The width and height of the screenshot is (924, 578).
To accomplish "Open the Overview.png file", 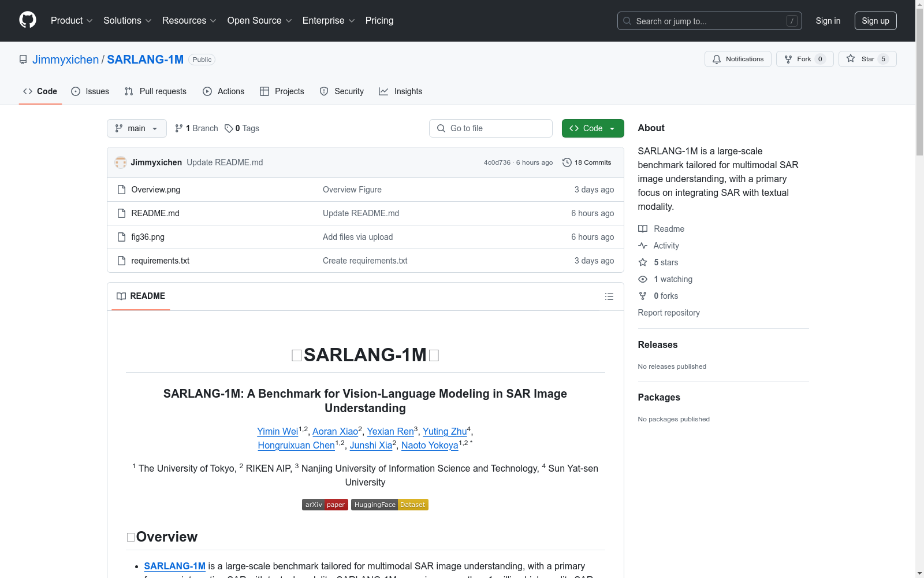I will point(156,190).
